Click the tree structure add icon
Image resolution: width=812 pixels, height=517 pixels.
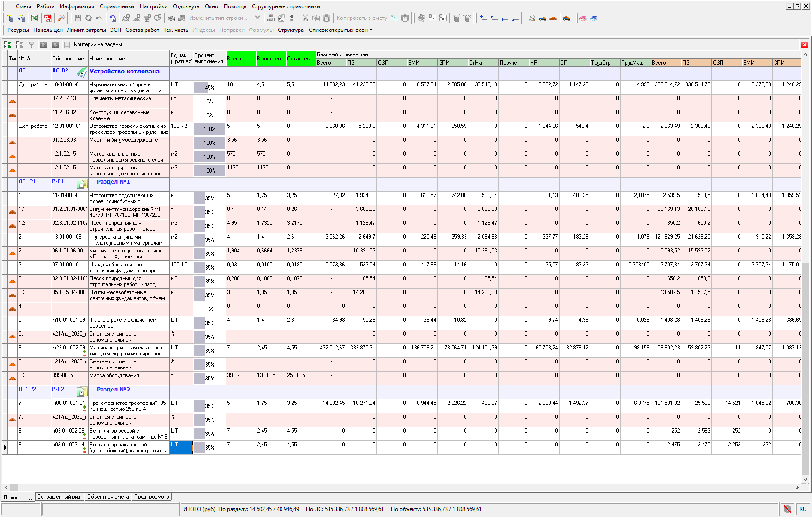tap(11, 18)
